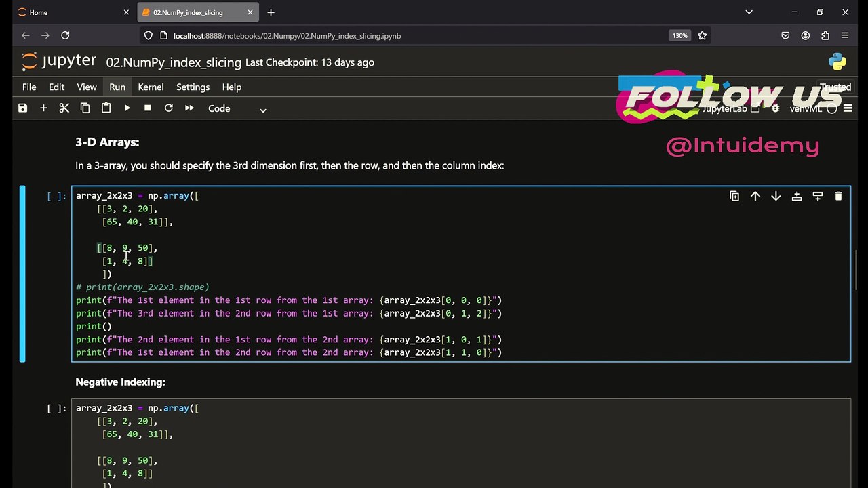868x488 pixels.
Task: Restart the kernel with the circular arrow
Action: pos(168,108)
